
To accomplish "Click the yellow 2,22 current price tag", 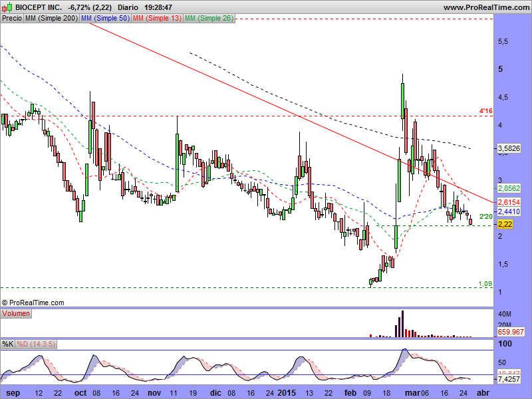I will 505,224.
